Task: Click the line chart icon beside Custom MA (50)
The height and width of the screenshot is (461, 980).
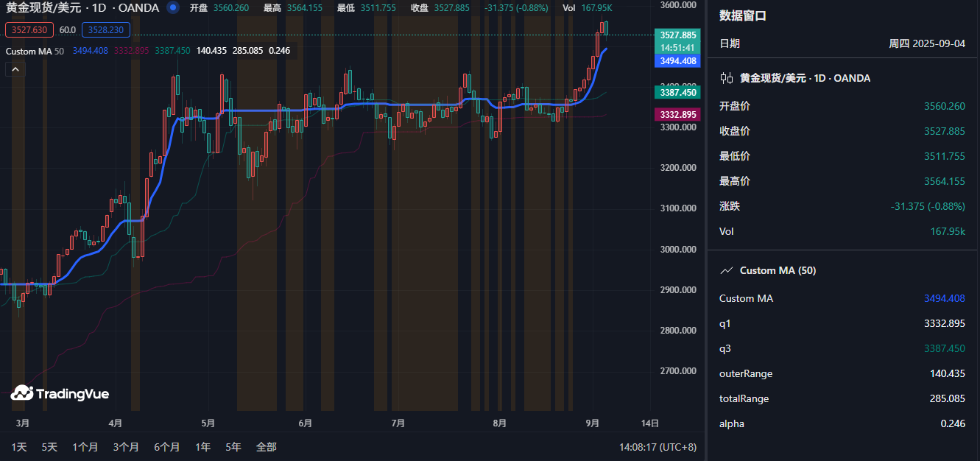Action: pos(726,270)
